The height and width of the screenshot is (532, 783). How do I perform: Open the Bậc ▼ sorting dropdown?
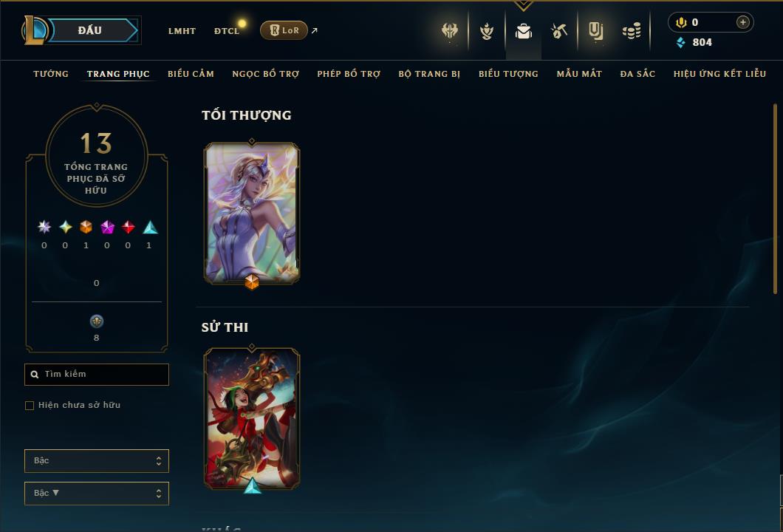[96, 493]
